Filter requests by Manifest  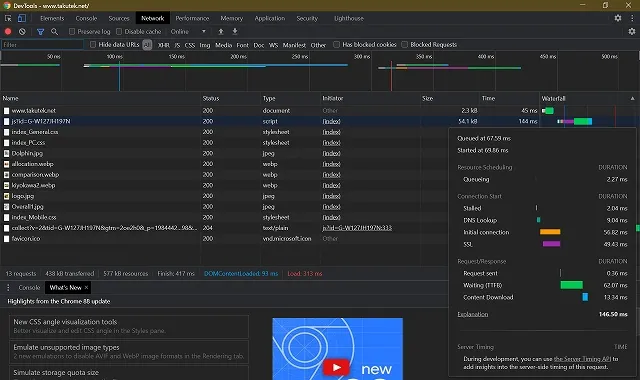[x=294, y=45]
